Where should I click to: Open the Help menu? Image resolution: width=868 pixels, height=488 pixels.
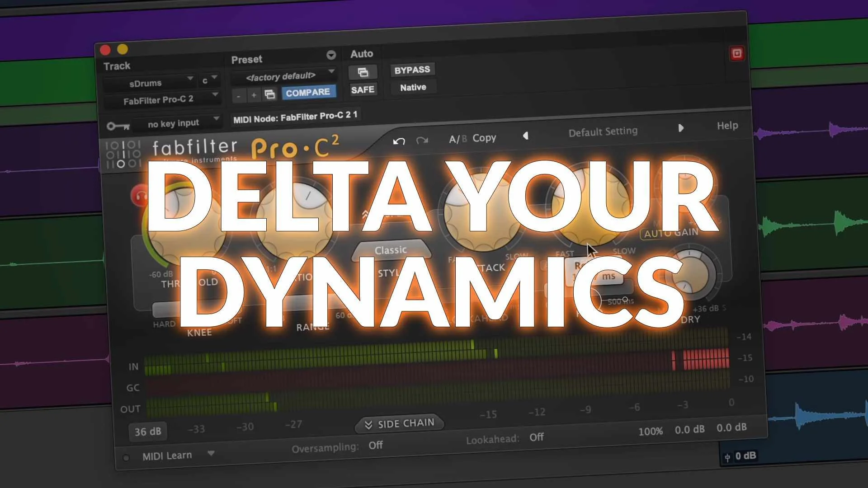(x=727, y=126)
